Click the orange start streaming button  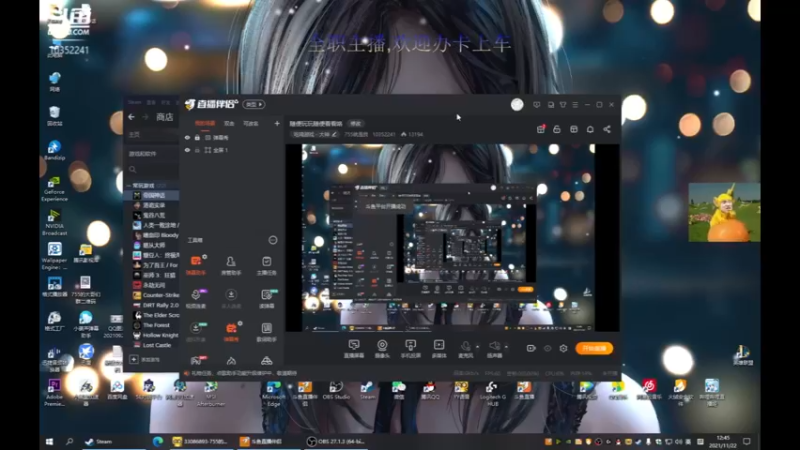(x=594, y=348)
